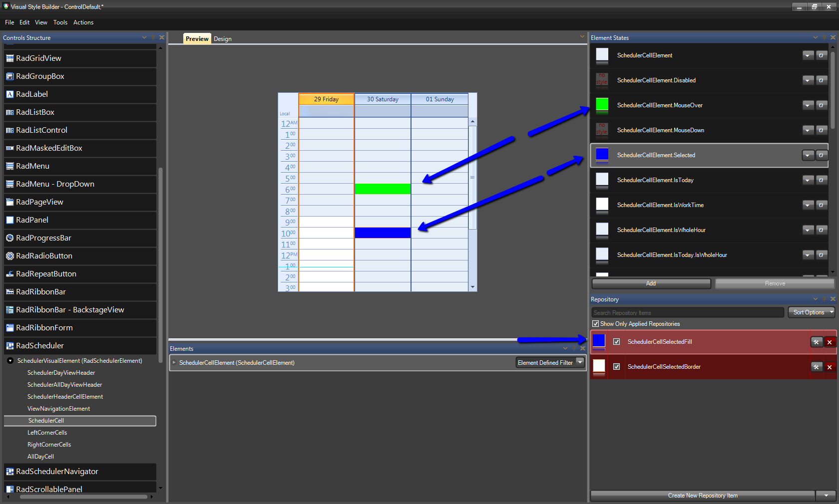Image resolution: width=839 pixels, height=504 pixels.
Task: Click the blue Selected state swatch
Action: pyautogui.click(x=602, y=154)
